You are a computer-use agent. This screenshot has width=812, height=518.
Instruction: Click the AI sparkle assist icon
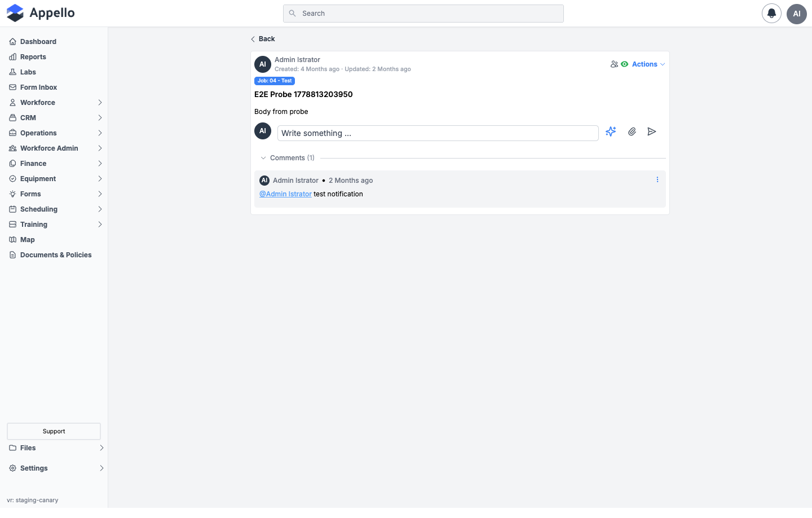(611, 131)
